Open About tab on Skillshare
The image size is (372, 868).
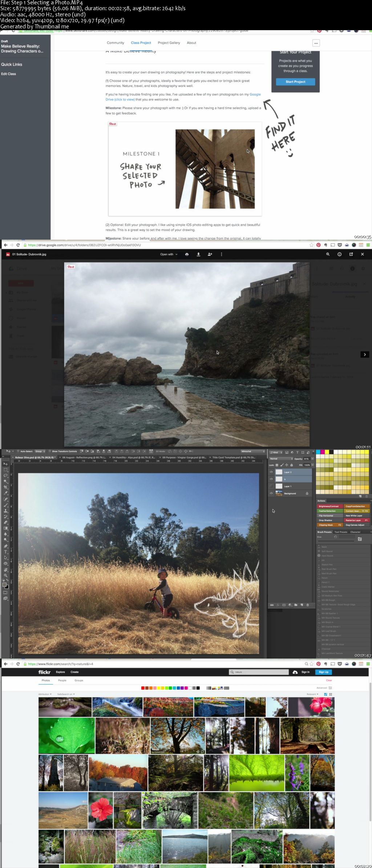[191, 43]
